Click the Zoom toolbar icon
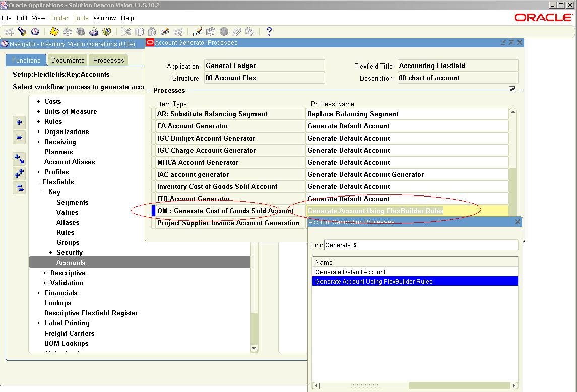This screenshot has width=577, height=392. pyautogui.click(x=211, y=32)
